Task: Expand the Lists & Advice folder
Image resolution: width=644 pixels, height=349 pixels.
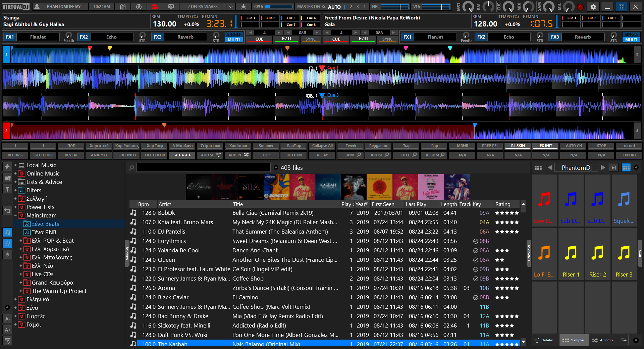Action: point(15,182)
